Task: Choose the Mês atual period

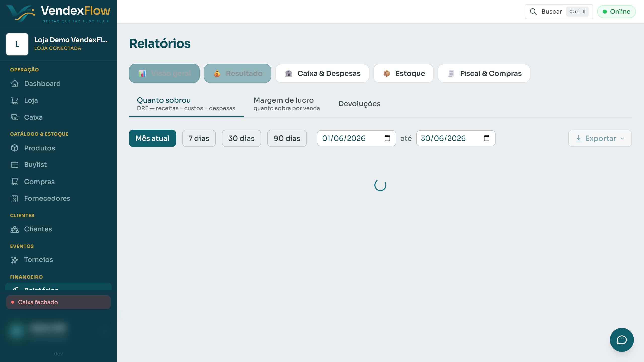Action: tap(152, 138)
